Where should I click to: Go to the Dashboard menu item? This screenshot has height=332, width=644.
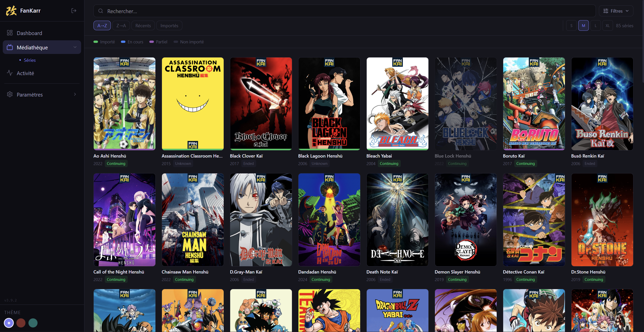pos(42,33)
